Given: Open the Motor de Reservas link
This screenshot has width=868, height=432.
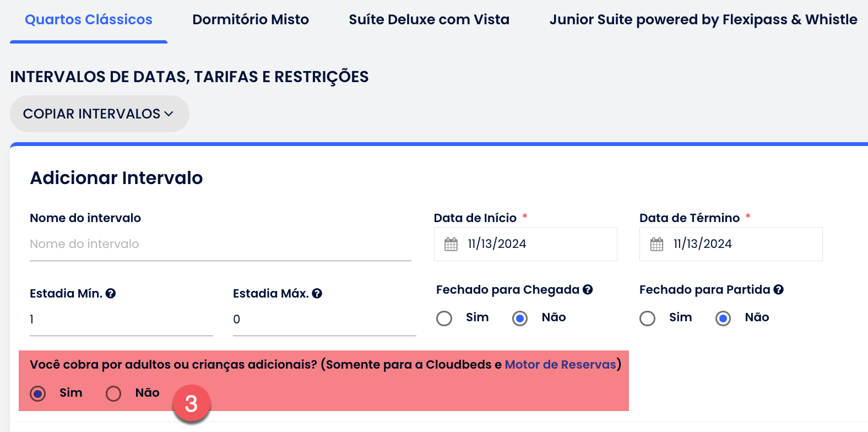Looking at the screenshot, I should [560, 365].
